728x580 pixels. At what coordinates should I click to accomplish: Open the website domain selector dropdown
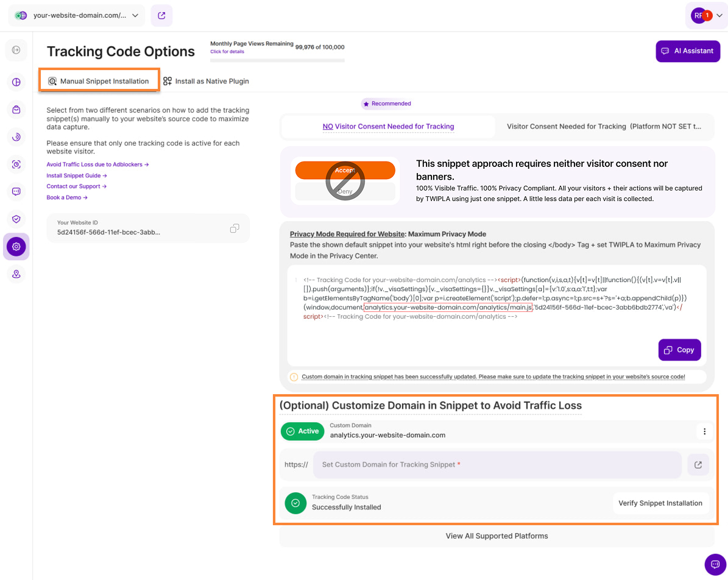coord(77,16)
